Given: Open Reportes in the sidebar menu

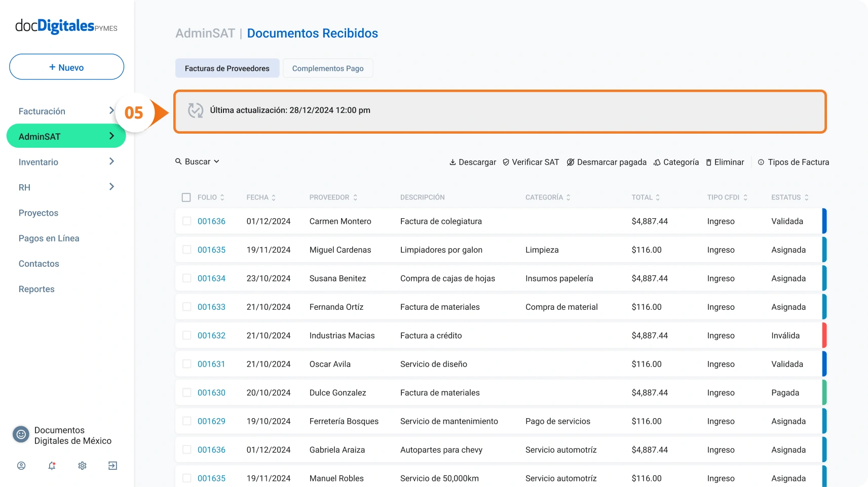Looking at the screenshot, I should pyautogui.click(x=36, y=289).
